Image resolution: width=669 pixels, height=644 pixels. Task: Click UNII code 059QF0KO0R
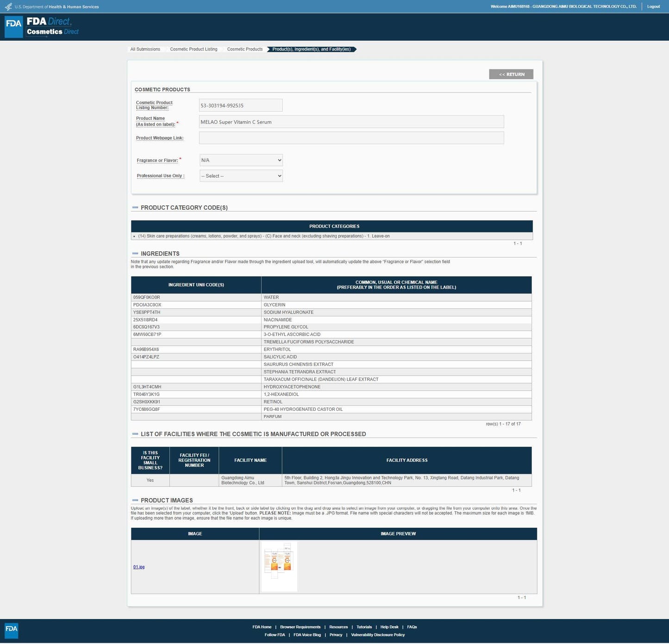click(147, 297)
